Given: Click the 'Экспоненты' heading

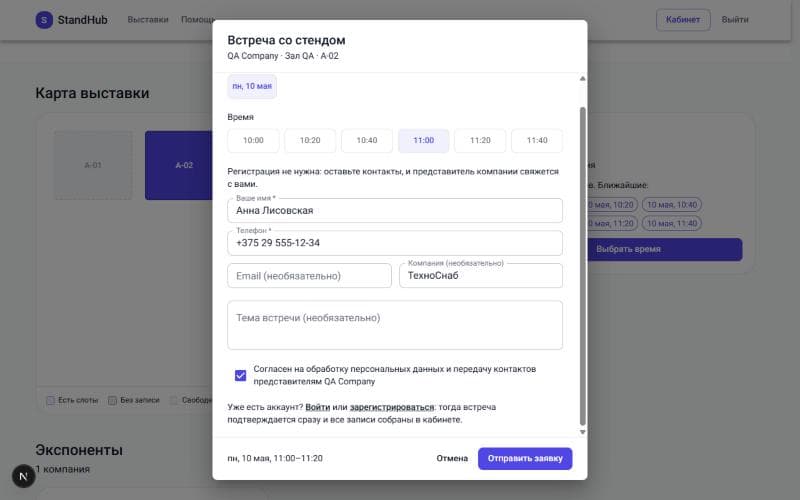Looking at the screenshot, I should click(79, 450).
